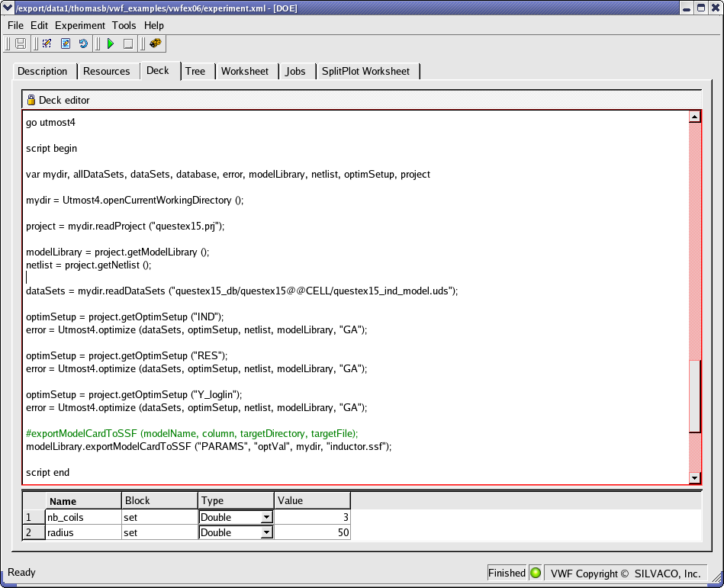Click the Block cell 'set' for nb_coils
Viewport: 724px width, 588px height.
(x=159, y=517)
